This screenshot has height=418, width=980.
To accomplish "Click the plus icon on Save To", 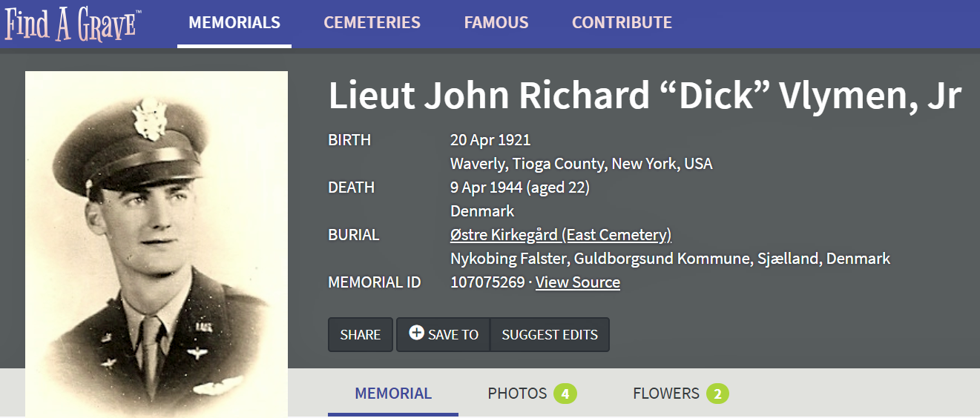I will (417, 334).
